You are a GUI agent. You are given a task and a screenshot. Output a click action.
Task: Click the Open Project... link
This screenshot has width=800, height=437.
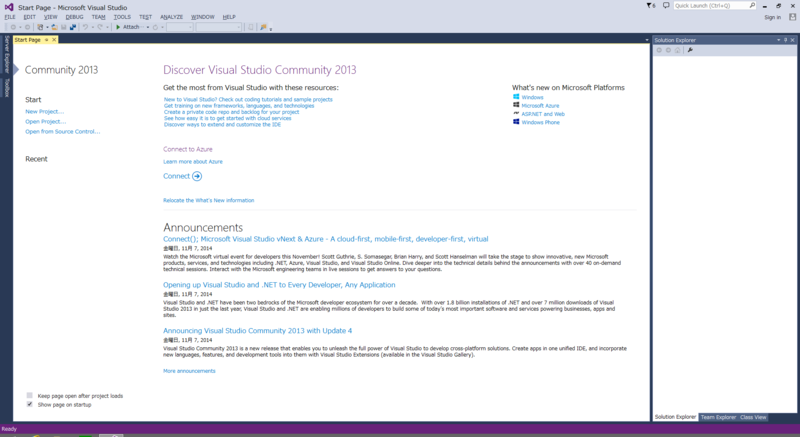pos(46,121)
